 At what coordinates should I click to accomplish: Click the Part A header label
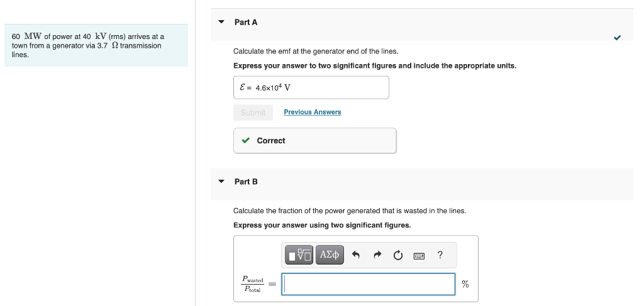pyautogui.click(x=246, y=22)
